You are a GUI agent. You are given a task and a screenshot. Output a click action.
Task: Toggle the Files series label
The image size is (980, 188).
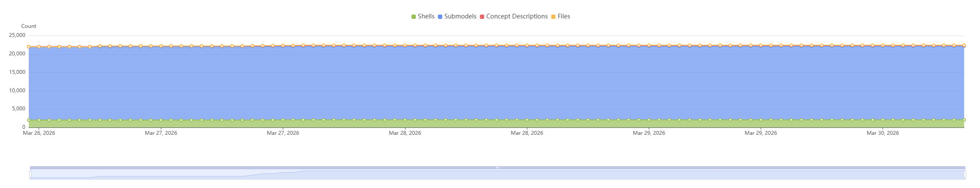564,16
